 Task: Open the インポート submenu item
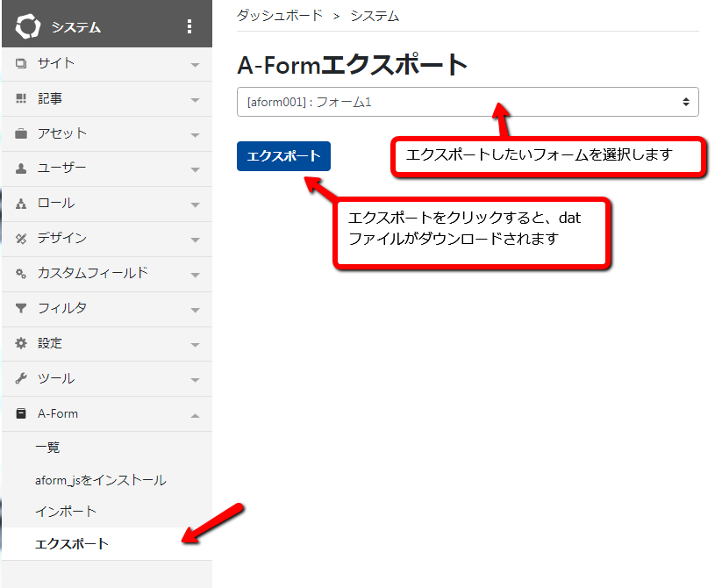point(66,512)
